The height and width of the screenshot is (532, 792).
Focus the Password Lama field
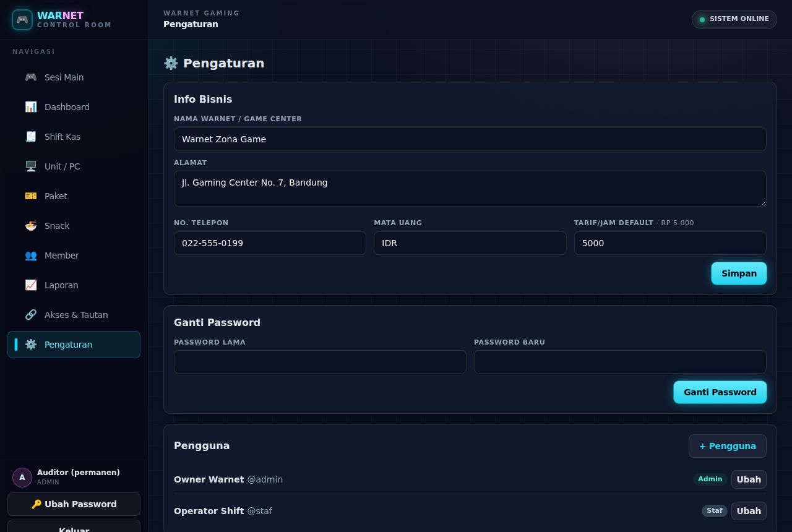click(320, 362)
